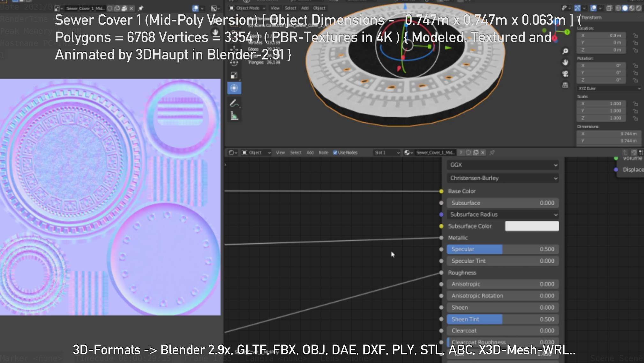Select solid viewport shading

click(x=625, y=8)
